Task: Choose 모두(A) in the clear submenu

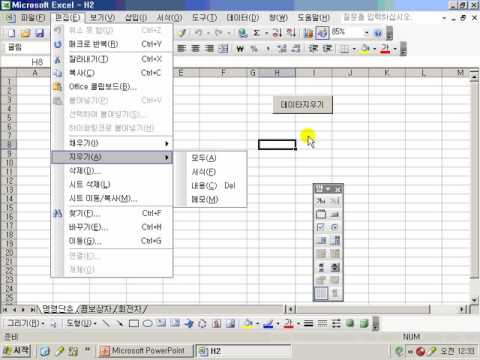Action: pyautogui.click(x=211, y=158)
